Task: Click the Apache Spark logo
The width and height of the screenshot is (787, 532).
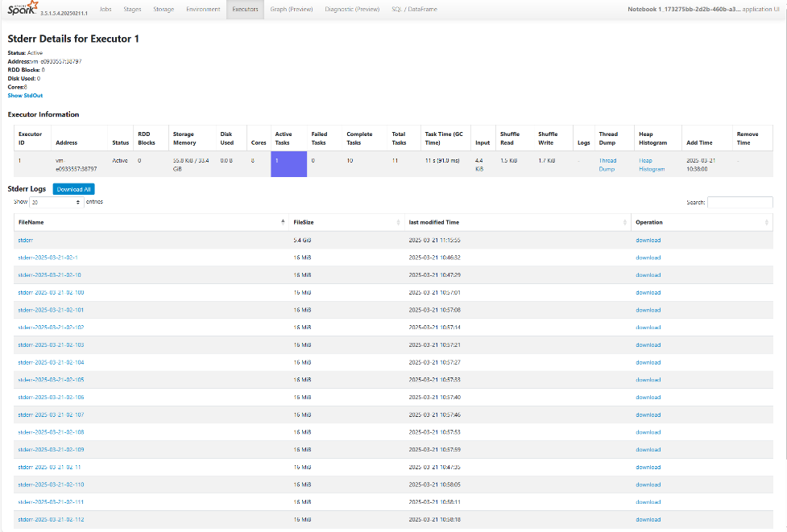Action: (x=22, y=10)
